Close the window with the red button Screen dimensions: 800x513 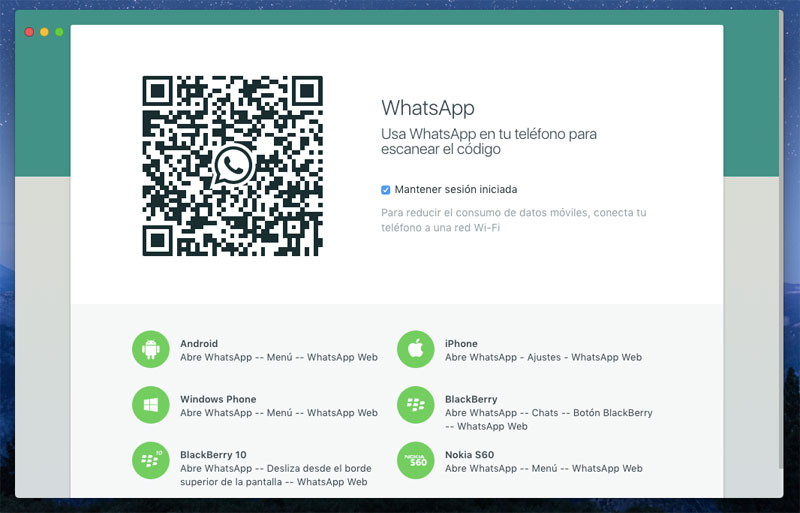(30, 32)
